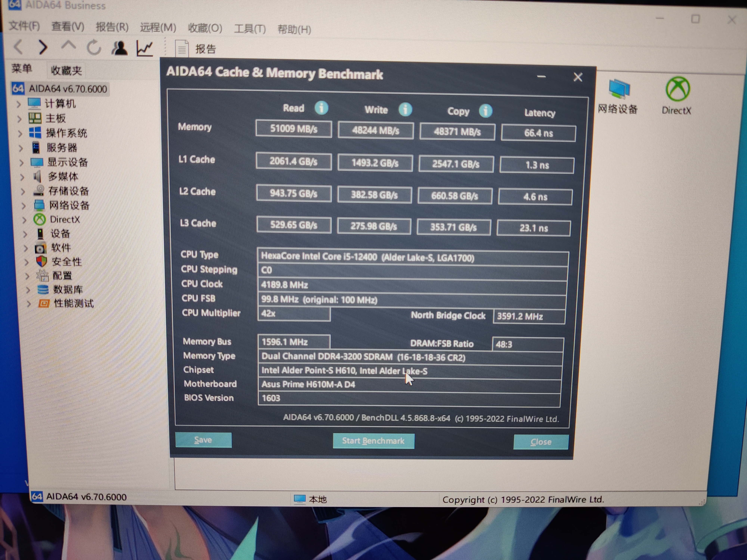Expand the 设备 tree node
The height and width of the screenshot is (560, 747).
(x=25, y=234)
